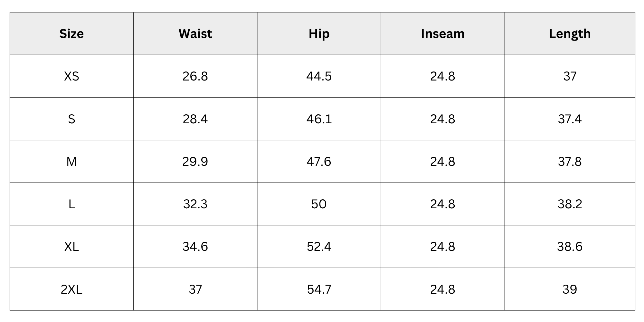Select waist value 29.9 for M
The width and height of the screenshot is (644, 322).
tap(195, 161)
